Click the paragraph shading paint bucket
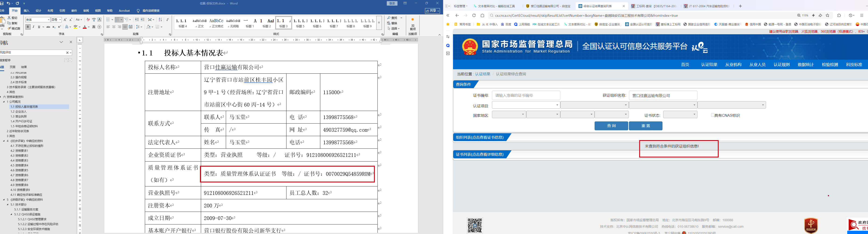The width and height of the screenshot is (868, 234). coord(148,27)
